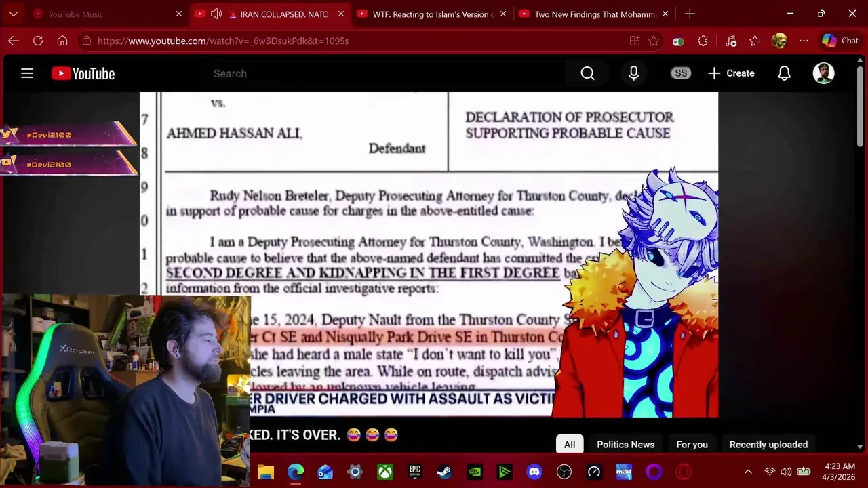Image resolution: width=868 pixels, height=488 pixels.
Task: Open the purple ring app in taskbar
Action: point(654,472)
